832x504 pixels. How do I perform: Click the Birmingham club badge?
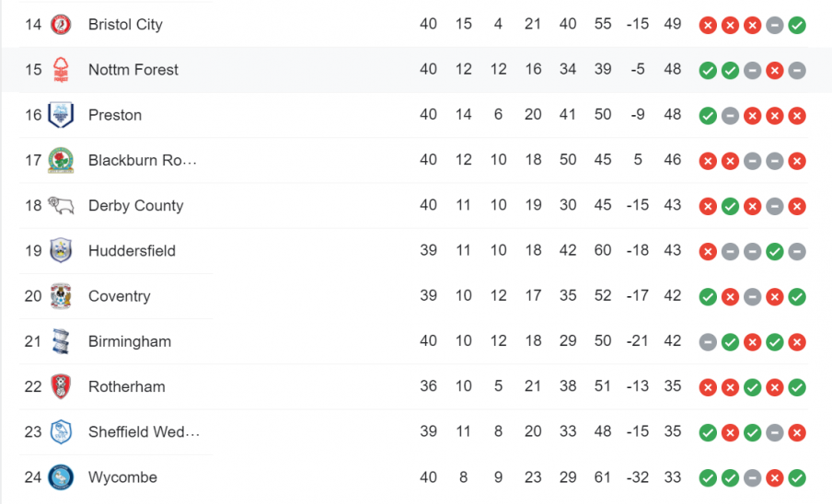point(61,341)
